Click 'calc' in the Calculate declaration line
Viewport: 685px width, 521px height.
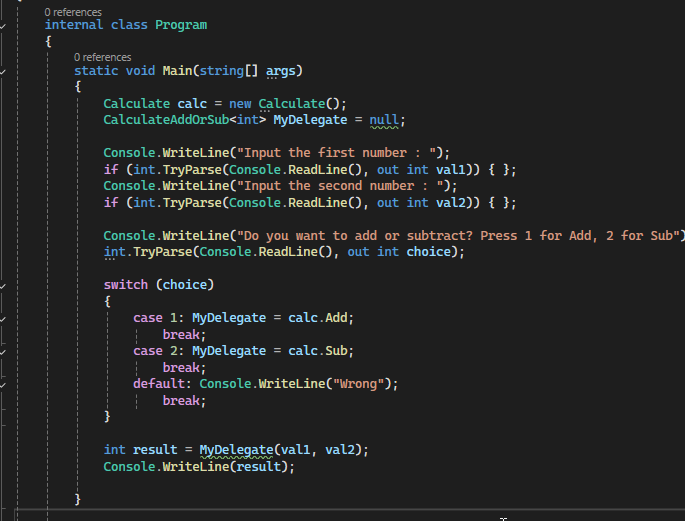[192, 104]
